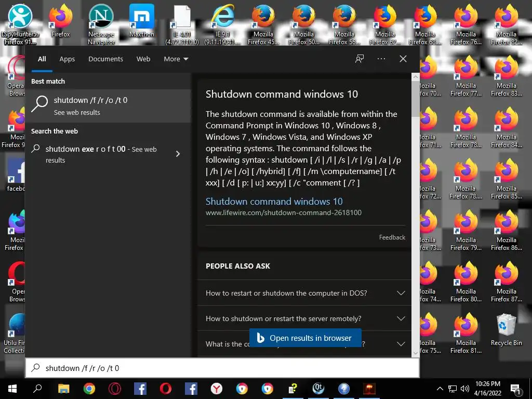Select the Mozilla Firefox 68 desktop icon
This screenshot has height=399, width=532.
(x=425, y=25)
